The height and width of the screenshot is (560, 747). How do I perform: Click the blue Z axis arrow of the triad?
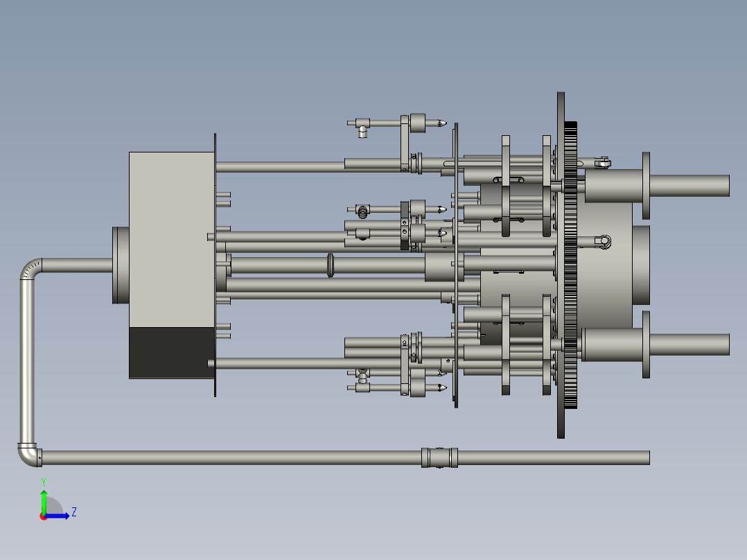(57, 515)
